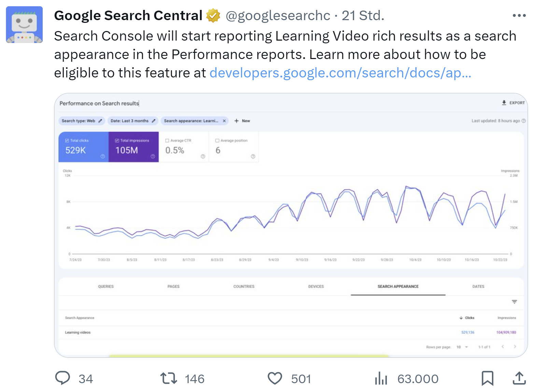The image size is (537, 392).
Task: Open the developers.google.com link in the tweet
Action: 341,72
